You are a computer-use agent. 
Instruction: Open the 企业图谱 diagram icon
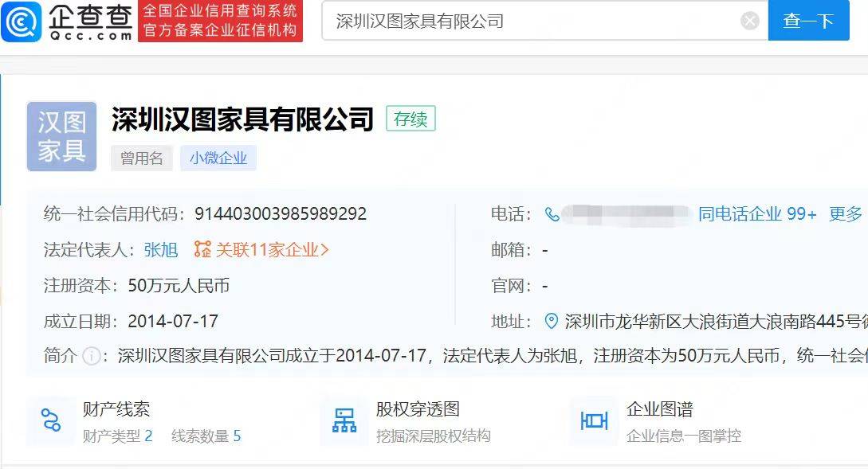click(x=594, y=421)
